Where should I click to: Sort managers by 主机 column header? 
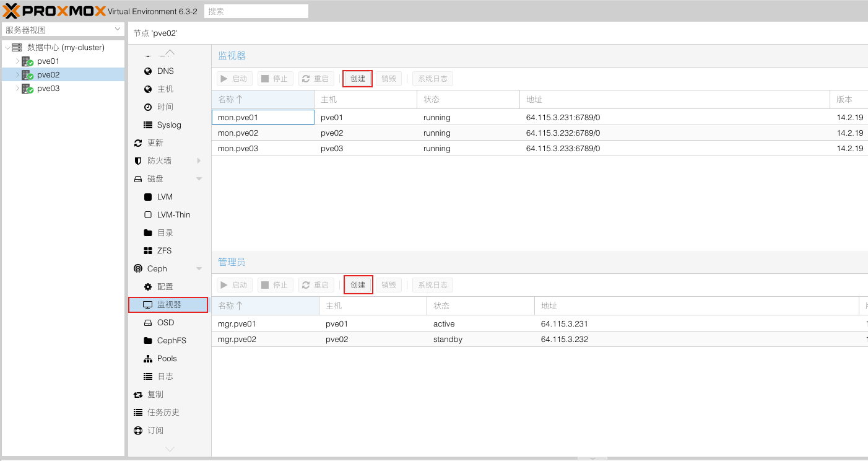373,305
